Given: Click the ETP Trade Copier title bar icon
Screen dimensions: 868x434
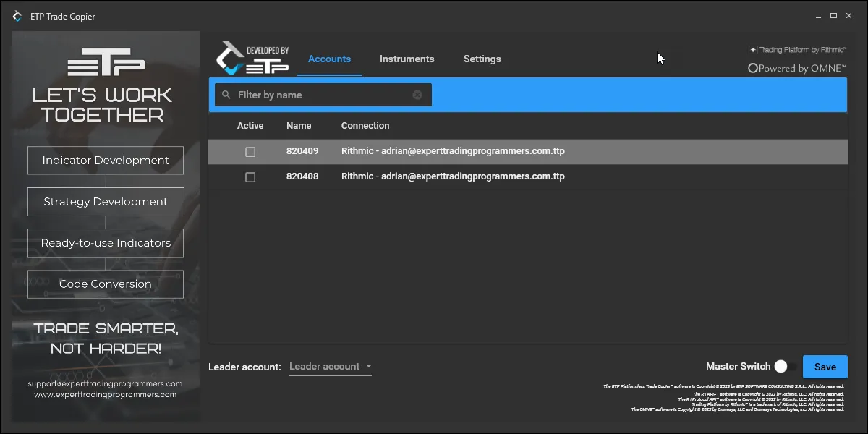Looking at the screenshot, I should 17,16.
